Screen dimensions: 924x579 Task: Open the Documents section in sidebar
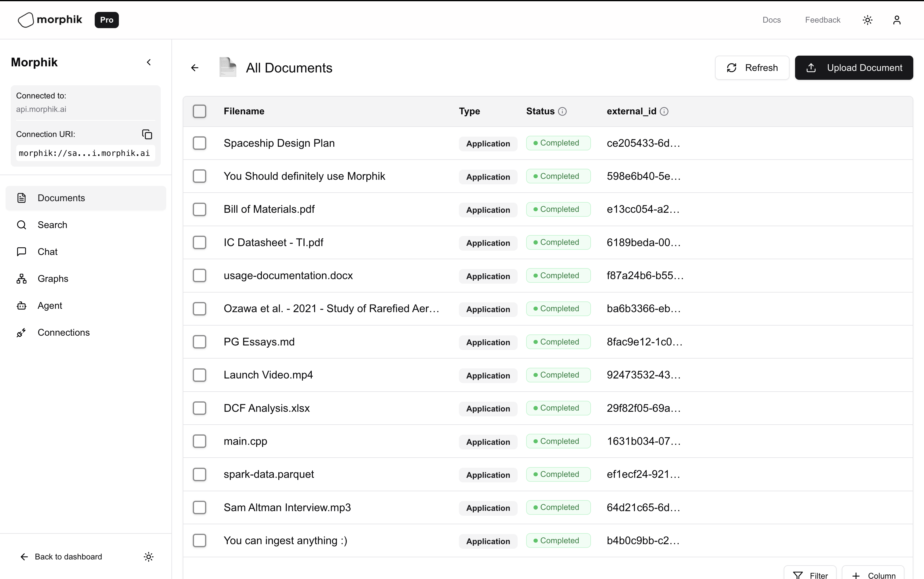pyautogui.click(x=61, y=197)
